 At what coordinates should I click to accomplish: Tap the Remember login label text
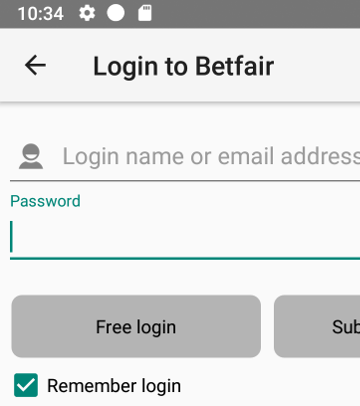(x=114, y=386)
